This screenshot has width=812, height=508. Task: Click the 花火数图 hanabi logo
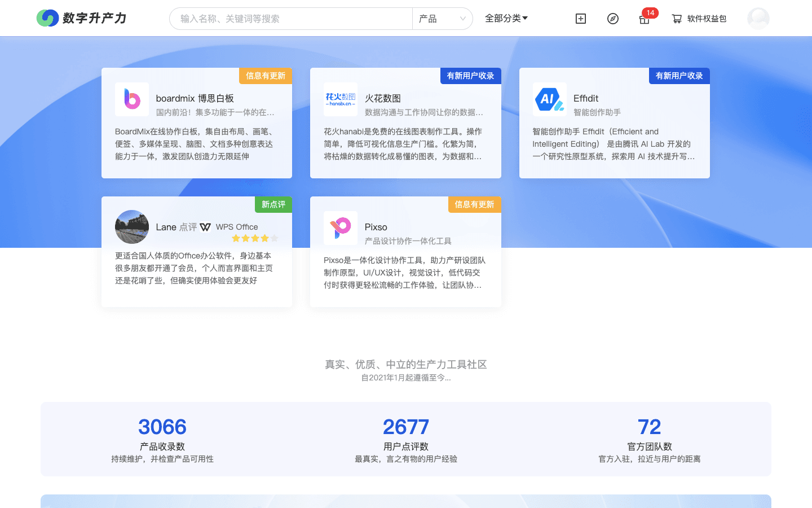point(341,99)
